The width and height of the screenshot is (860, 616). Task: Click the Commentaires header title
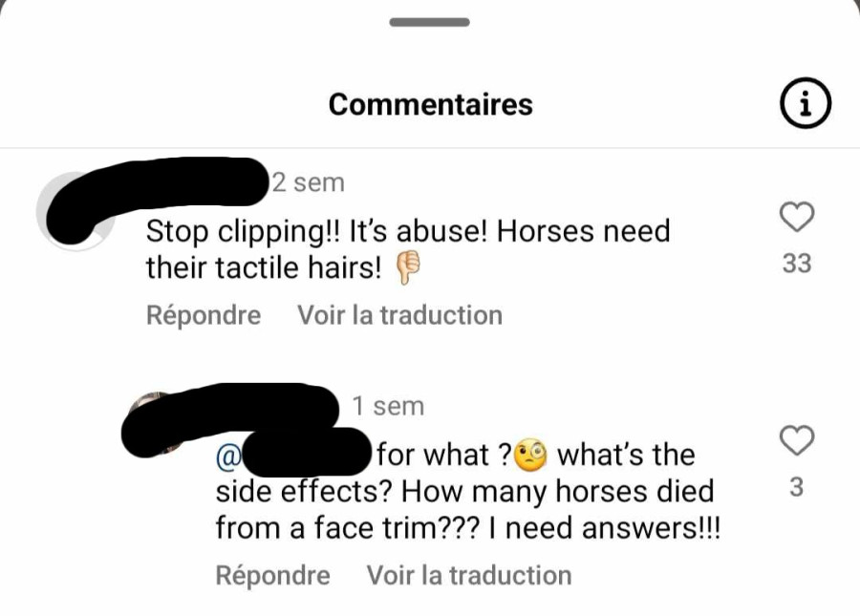(431, 104)
